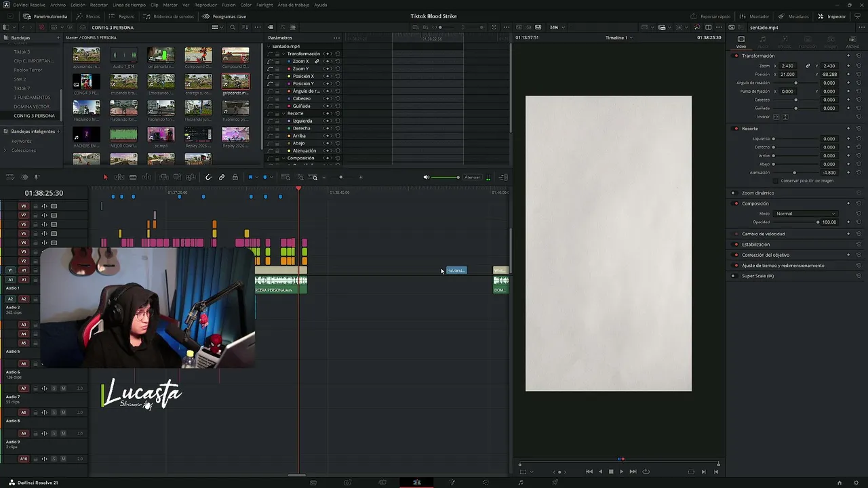This screenshot has width=868, height=488.
Task: Add new bin with plus next to Bandejas
Action: (x=58, y=38)
